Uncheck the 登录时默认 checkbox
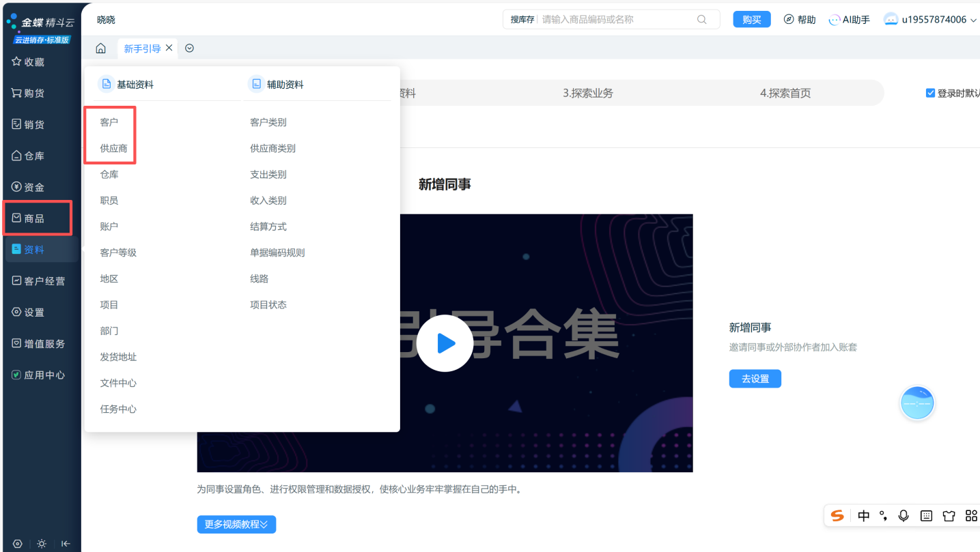 [930, 93]
